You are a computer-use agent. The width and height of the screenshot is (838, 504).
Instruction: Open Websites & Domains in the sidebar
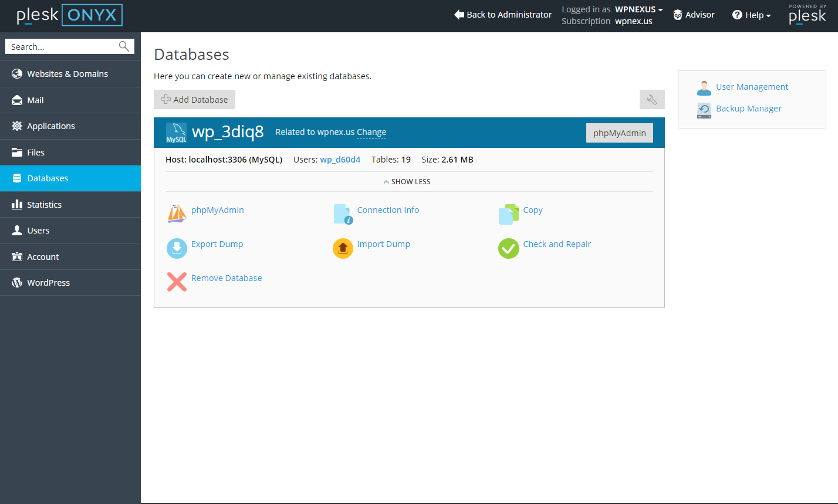coord(70,74)
